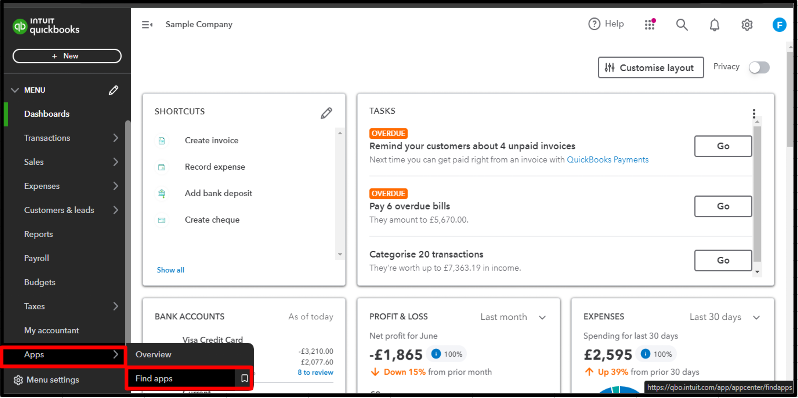Screen dimensions: 798x398
Task: Edit the menu with the pencil icon
Action: coord(113,90)
